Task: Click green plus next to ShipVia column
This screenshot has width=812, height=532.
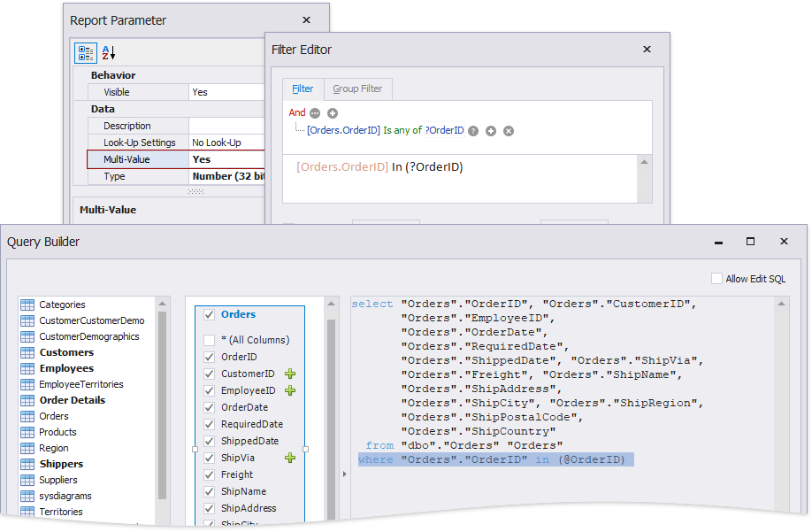Action: coord(289,459)
